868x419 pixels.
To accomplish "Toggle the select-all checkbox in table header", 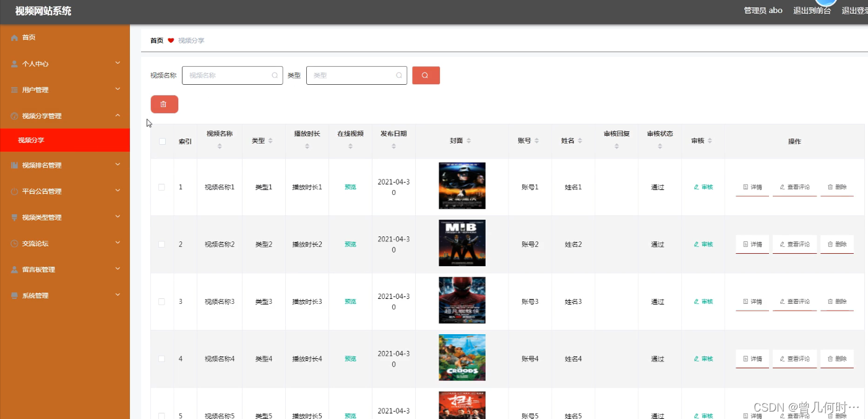I will click(161, 141).
